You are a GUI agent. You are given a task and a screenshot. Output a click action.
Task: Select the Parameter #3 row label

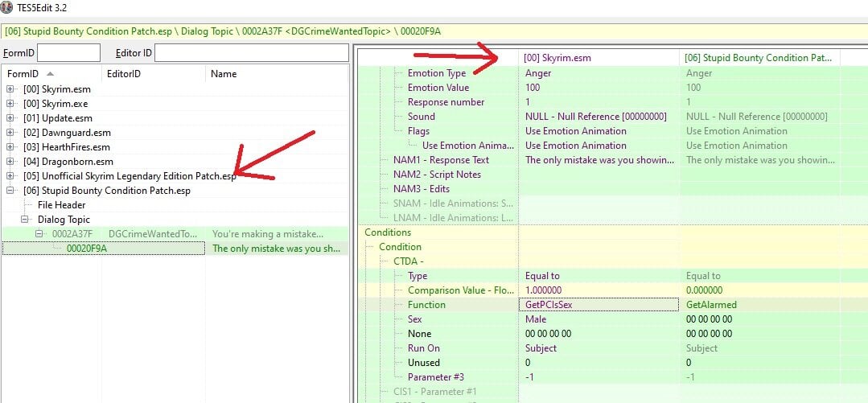[435, 377]
